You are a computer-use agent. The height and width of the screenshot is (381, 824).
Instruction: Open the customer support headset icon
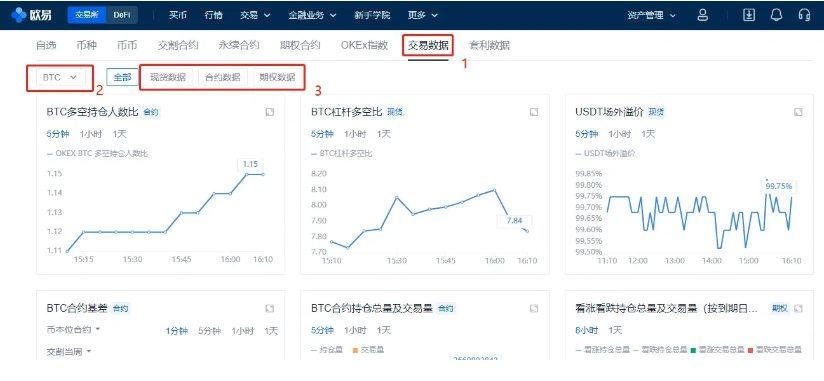point(804,15)
